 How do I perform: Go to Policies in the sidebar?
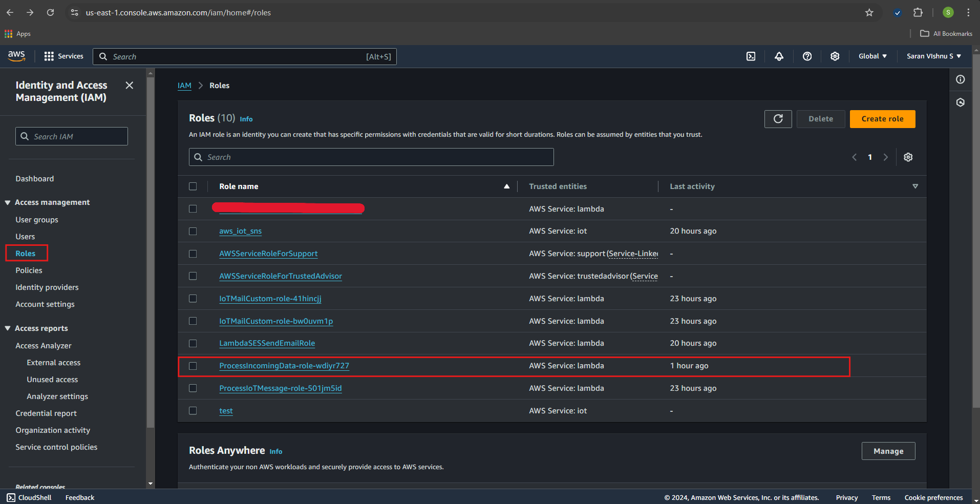click(x=29, y=270)
